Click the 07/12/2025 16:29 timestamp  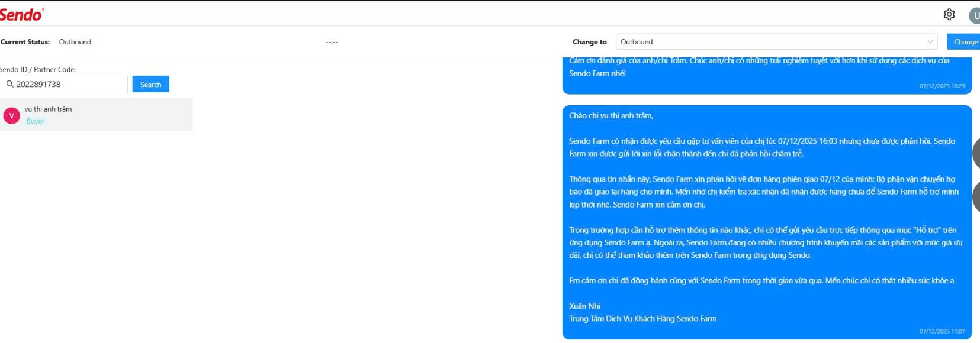pyautogui.click(x=942, y=86)
